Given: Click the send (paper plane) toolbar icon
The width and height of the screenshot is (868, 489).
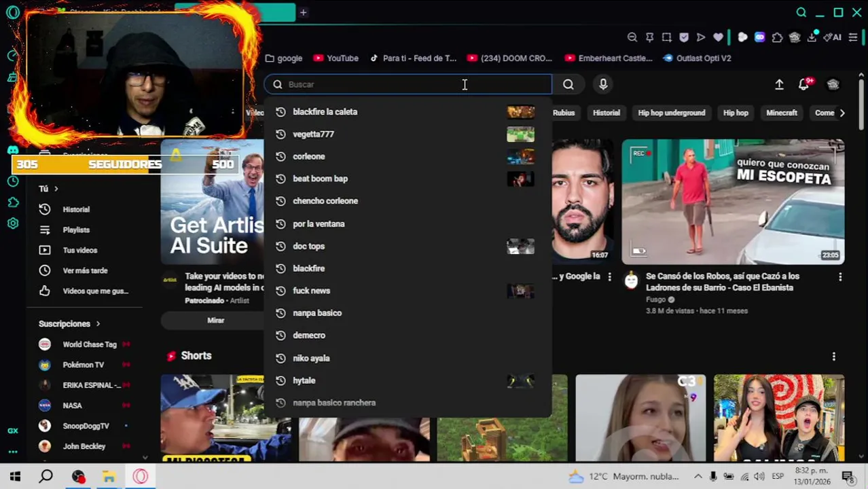Looking at the screenshot, I should point(701,37).
